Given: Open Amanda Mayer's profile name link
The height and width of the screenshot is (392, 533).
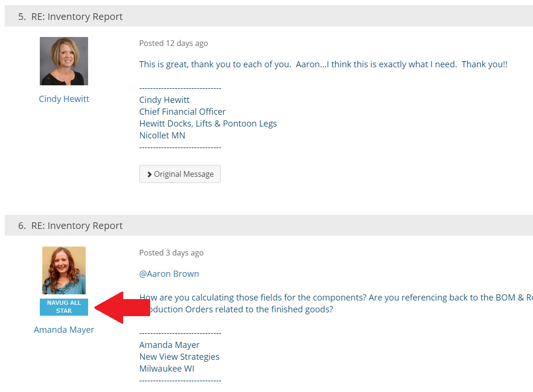Looking at the screenshot, I should 64,330.
